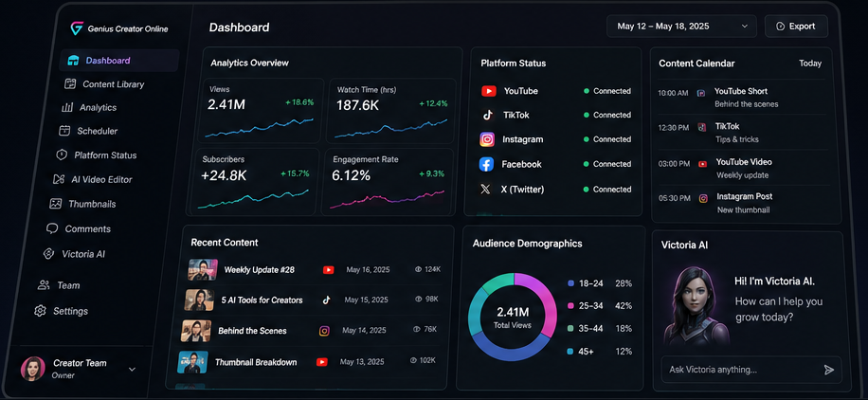Click the Export button
This screenshot has height=400, width=868.
[796, 26]
